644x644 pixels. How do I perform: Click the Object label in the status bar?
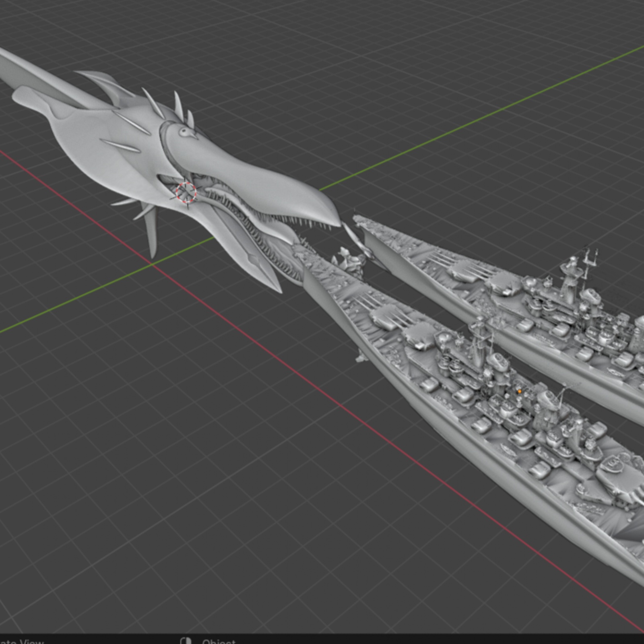pyautogui.click(x=219, y=641)
